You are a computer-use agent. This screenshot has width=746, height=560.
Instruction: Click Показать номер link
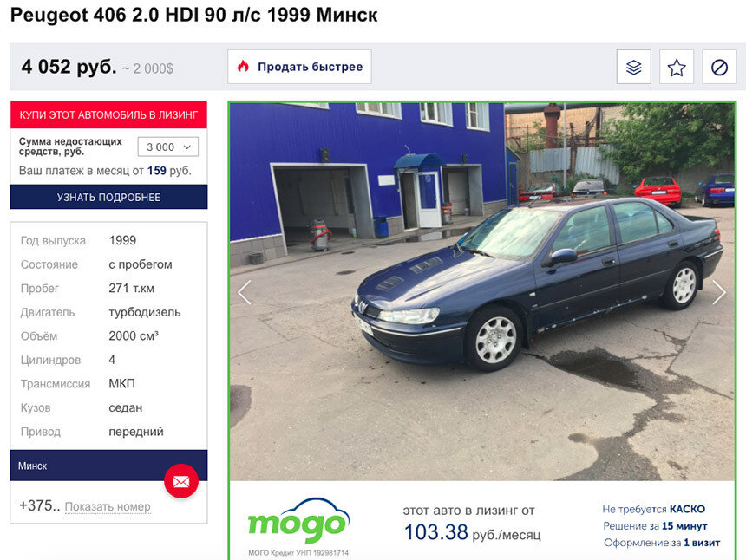108,507
